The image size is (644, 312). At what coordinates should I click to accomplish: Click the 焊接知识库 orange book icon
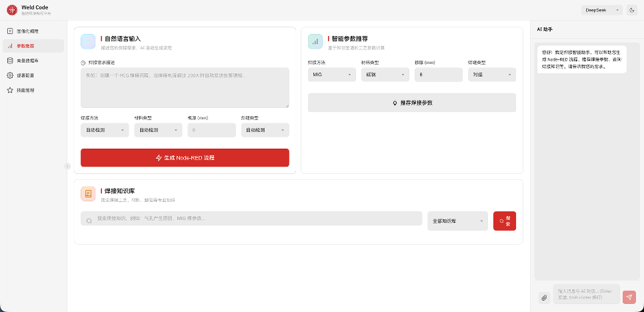(x=88, y=193)
